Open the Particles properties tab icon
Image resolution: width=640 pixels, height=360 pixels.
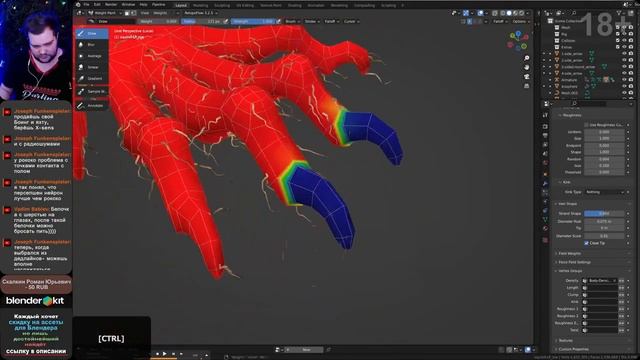[545, 192]
